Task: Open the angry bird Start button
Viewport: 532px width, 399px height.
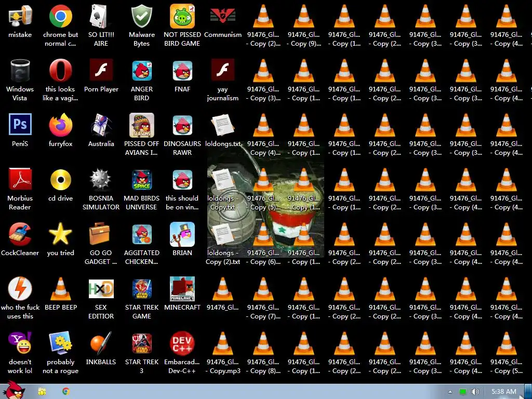Action: coord(14,390)
